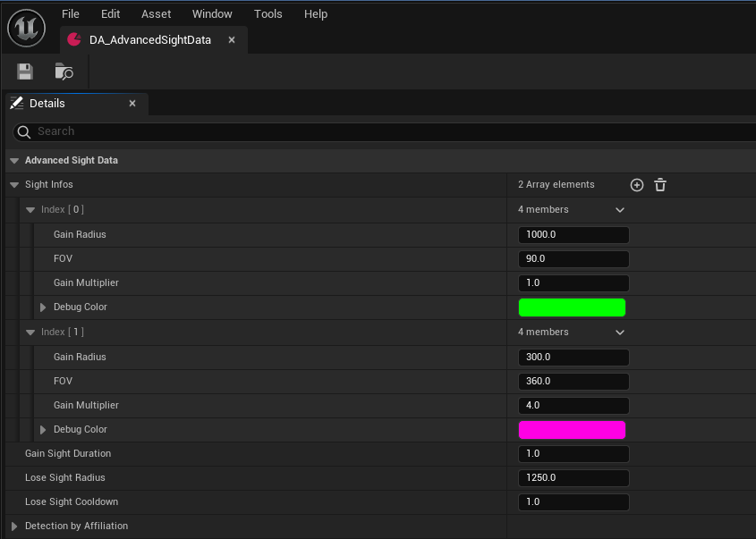Open the green Debug Color swatch

coord(572,307)
